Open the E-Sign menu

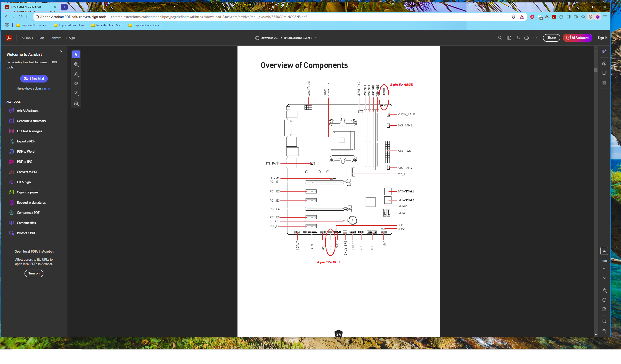coord(71,38)
